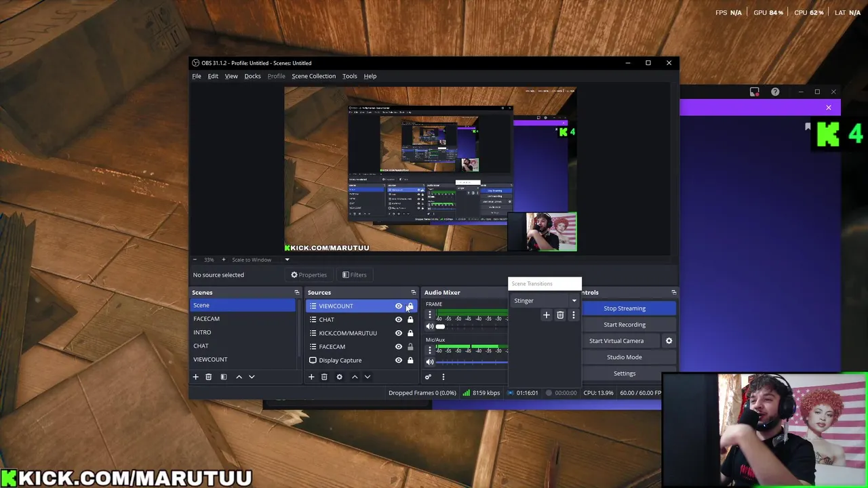Hide the Display Capture source eye icon
The width and height of the screenshot is (868, 488).
[x=398, y=361]
